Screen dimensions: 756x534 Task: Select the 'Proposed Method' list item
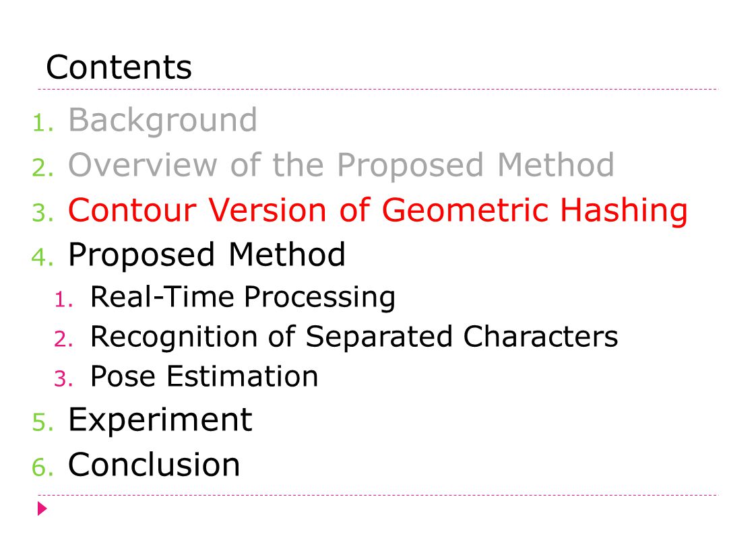(x=206, y=254)
